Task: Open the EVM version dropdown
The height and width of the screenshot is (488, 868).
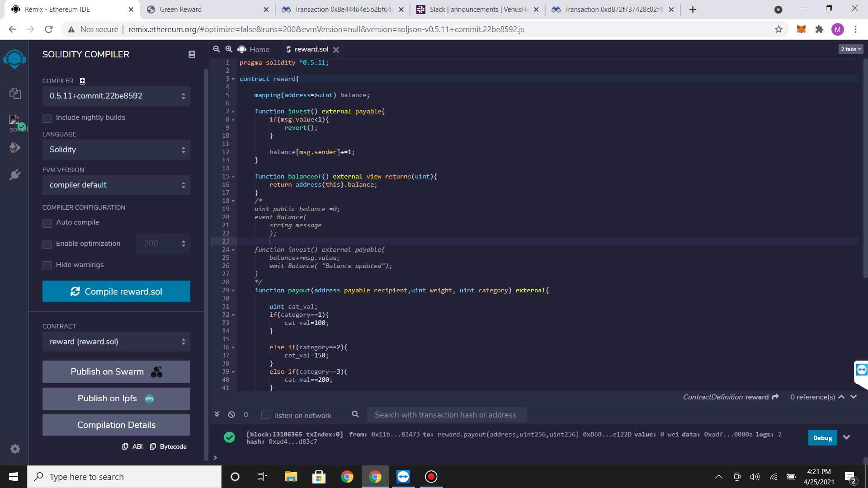Action: click(x=116, y=185)
